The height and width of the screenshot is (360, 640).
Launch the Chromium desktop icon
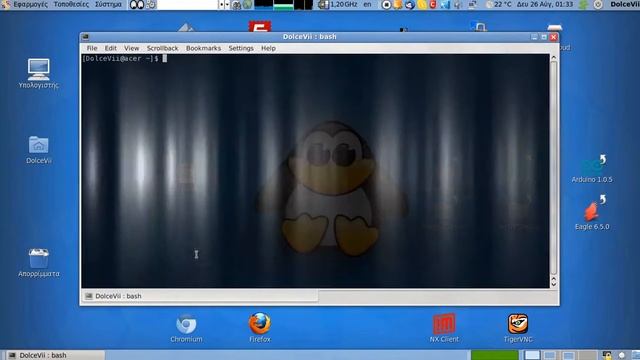point(186,328)
